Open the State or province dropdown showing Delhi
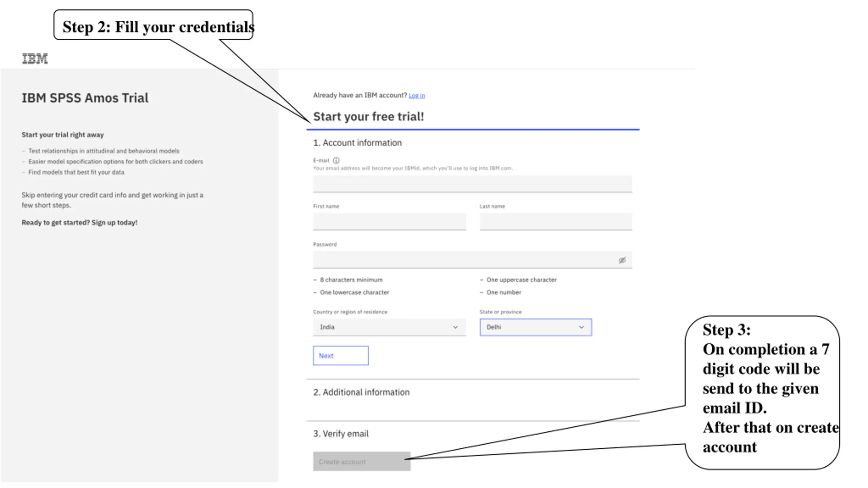The width and height of the screenshot is (868, 488). coord(536,327)
